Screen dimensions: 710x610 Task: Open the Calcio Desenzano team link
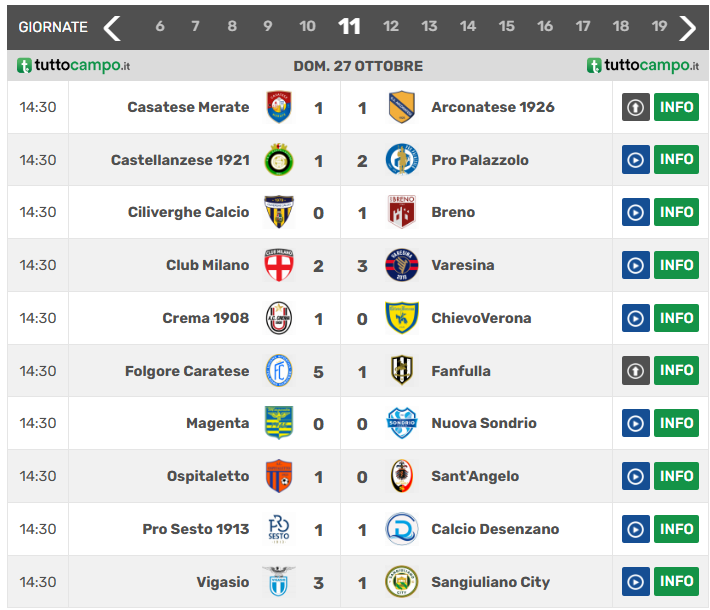click(495, 529)
